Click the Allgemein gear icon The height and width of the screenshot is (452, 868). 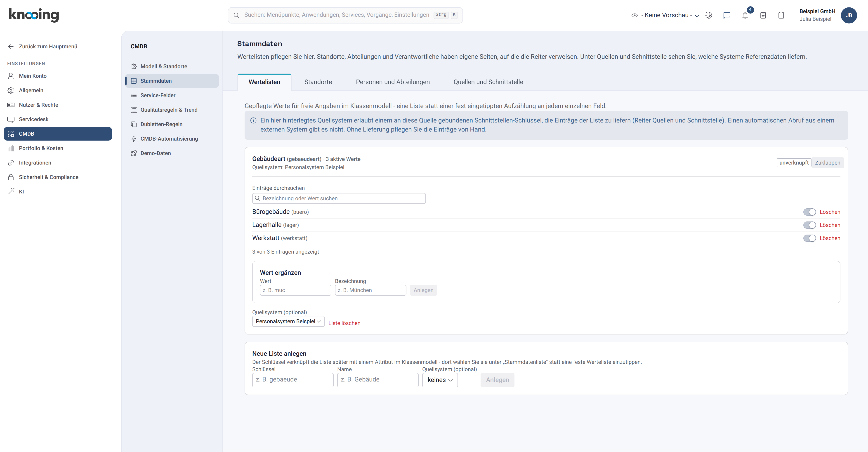[11, 90]
